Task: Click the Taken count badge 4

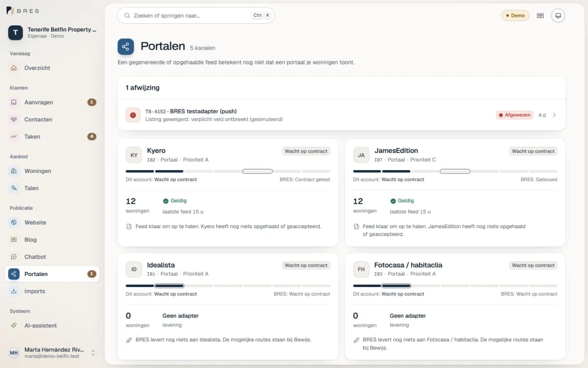Action: point(92,137)
